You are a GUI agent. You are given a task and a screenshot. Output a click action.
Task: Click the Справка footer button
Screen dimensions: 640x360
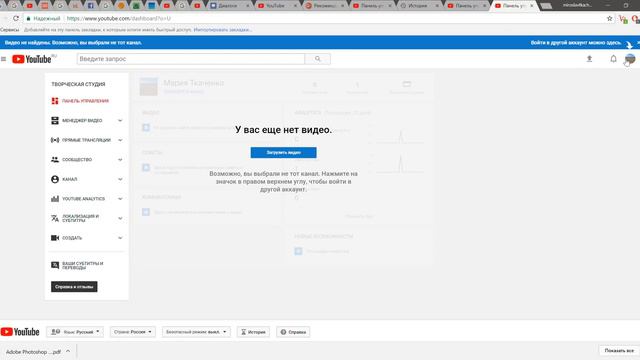[293, 332]
